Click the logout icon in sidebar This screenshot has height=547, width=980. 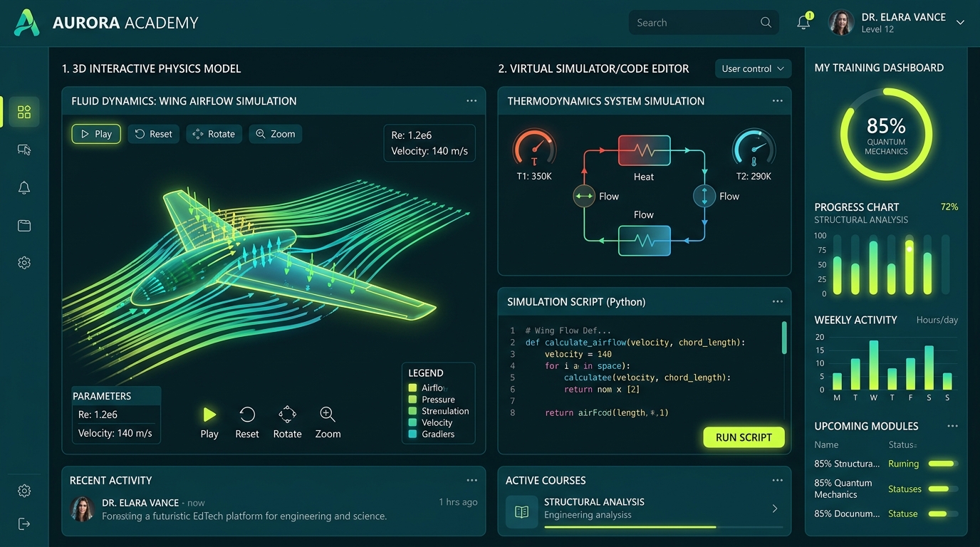pos(24,524)
